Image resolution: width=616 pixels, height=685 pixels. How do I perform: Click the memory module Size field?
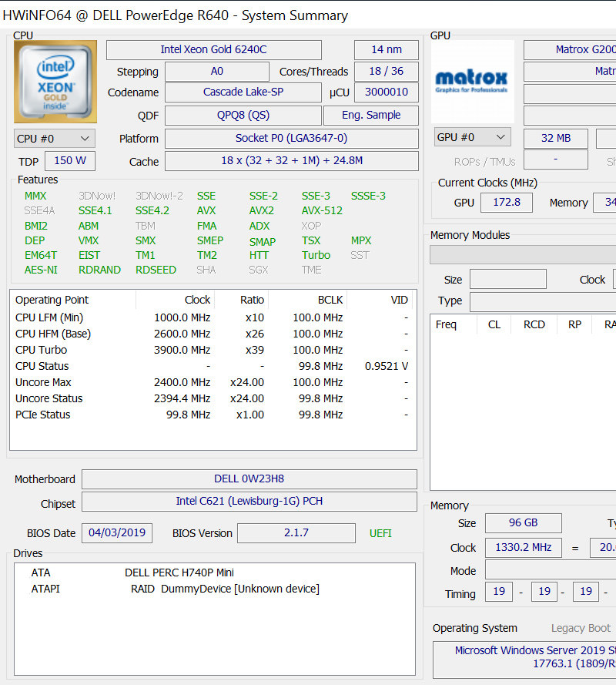(x=508, y=279)
